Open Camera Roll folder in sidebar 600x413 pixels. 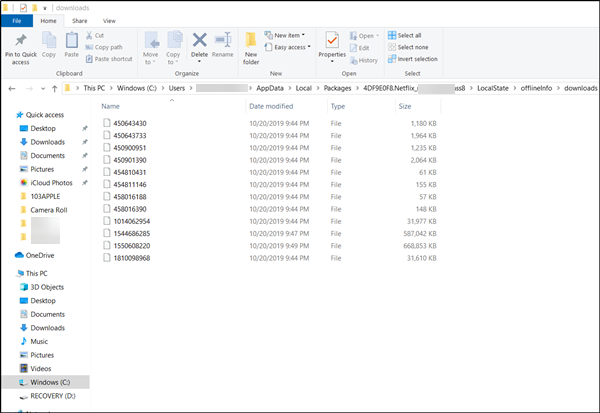coord(49,210)
